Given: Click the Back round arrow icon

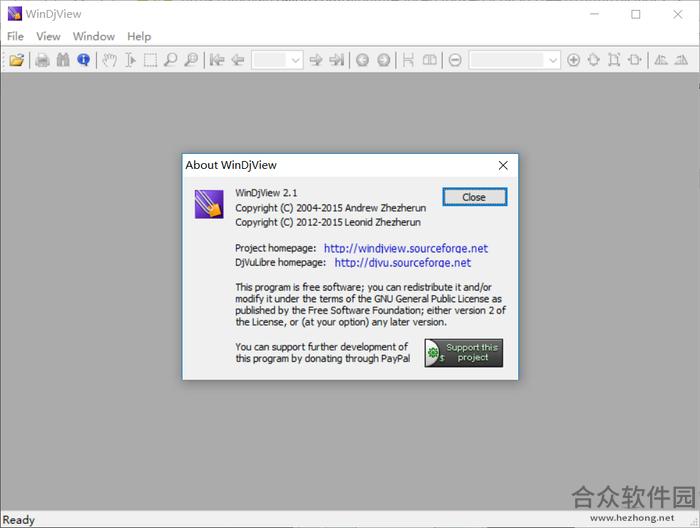Looking at the screenshot, I should (x=362, y=60).
